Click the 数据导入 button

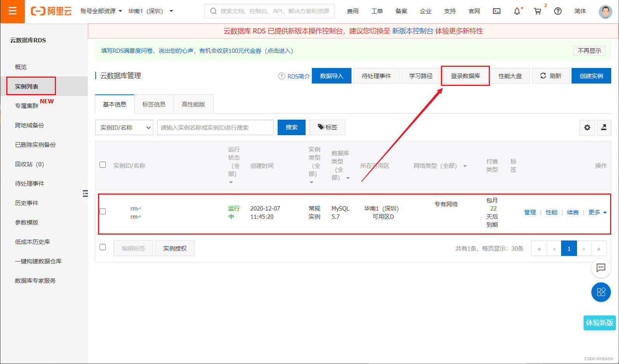coord(332,76)
